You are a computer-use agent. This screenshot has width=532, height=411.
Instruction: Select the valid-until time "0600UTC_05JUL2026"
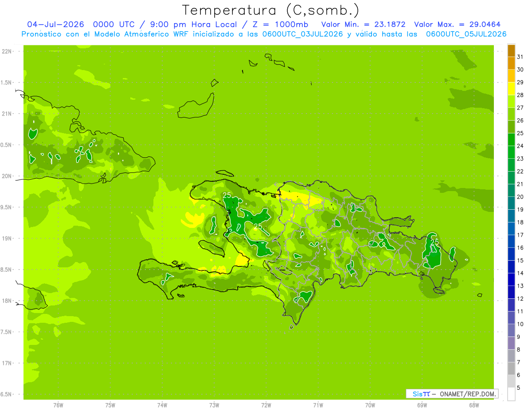[x=466, y=34]
